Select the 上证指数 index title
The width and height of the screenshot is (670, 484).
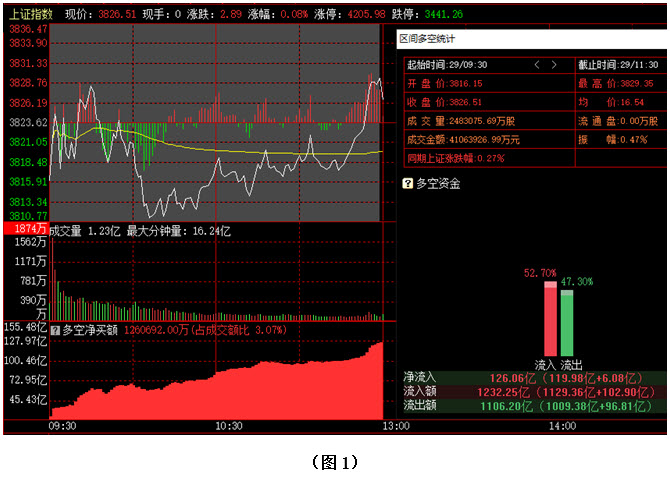pos(31,14)
